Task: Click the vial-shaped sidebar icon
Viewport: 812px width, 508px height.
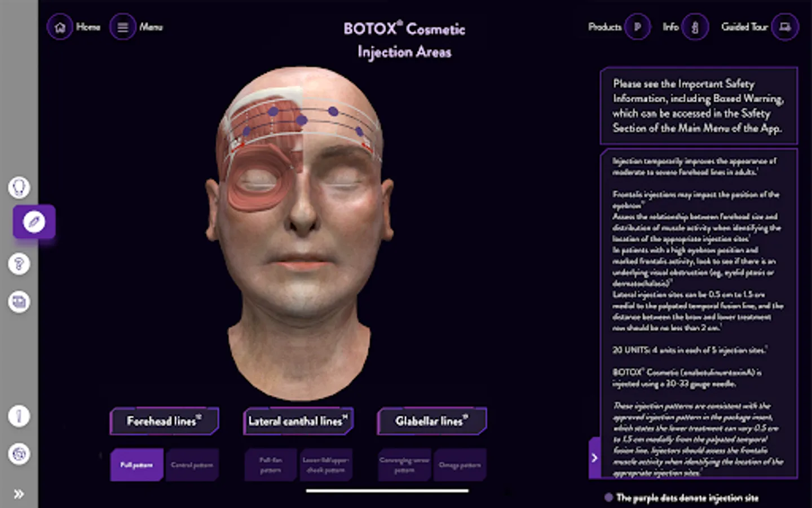Action: [x=19, y=417]
